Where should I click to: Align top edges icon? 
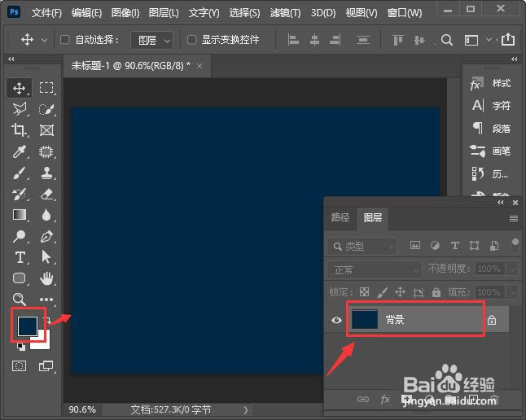point(398,40)
